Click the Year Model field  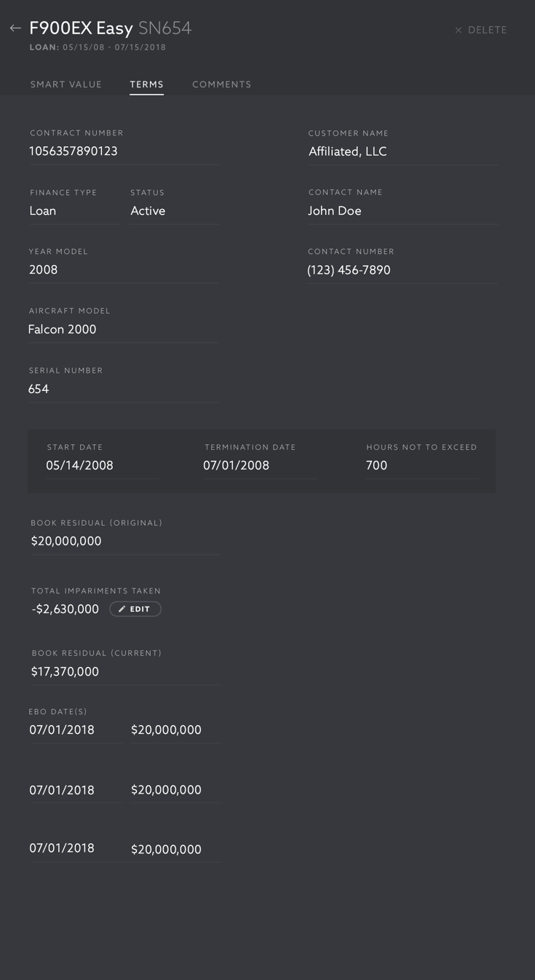pyautogui.click(x=124, y=270)
